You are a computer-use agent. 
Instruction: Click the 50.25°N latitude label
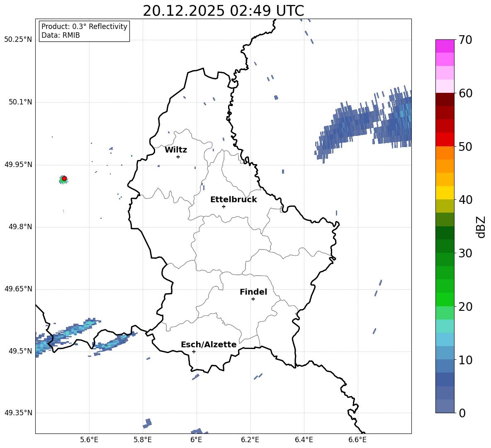tap(18, 40)
